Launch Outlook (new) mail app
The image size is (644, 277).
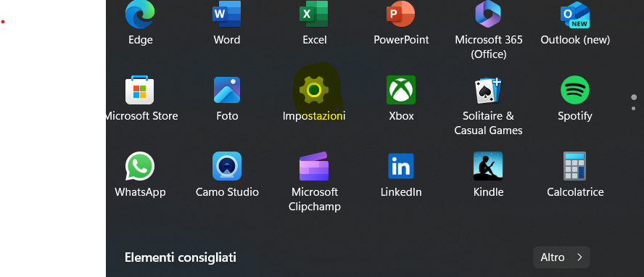pyautogui.click(x=575, y=15)
